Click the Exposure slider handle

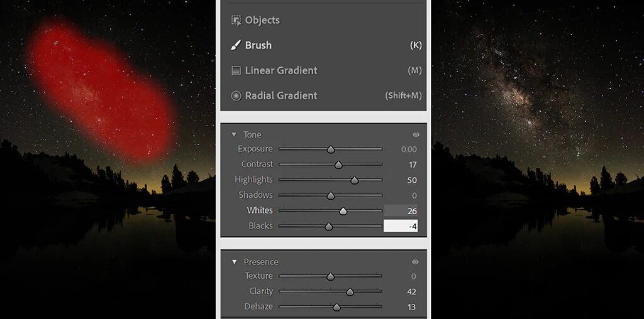331,149
